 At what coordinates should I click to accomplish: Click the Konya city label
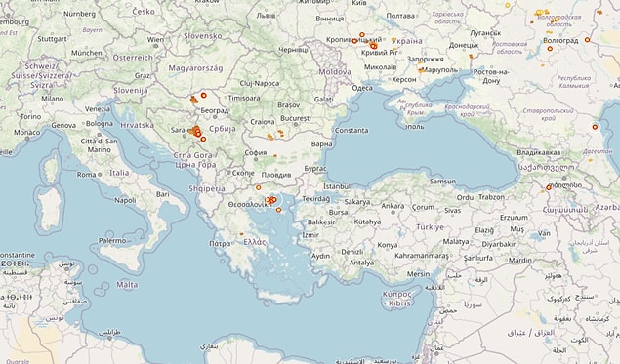coord(388,245)
